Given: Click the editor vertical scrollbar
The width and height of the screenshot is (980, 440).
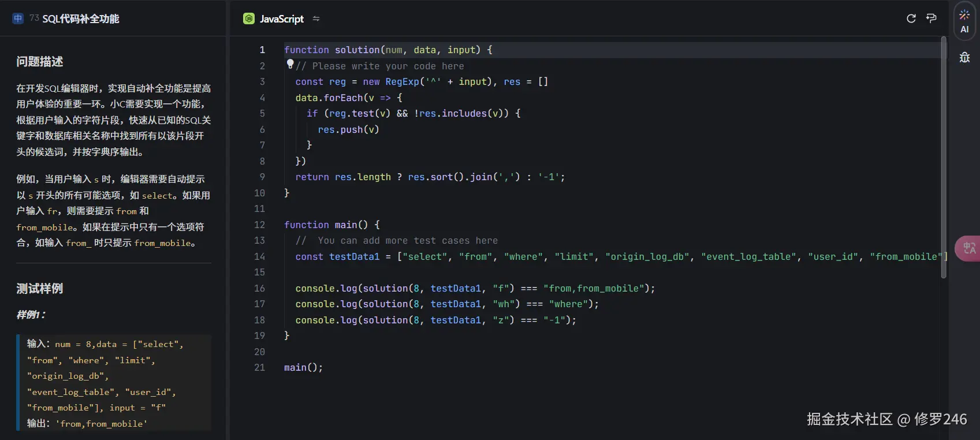Looking at the screenshot, I should coord(944,156).
